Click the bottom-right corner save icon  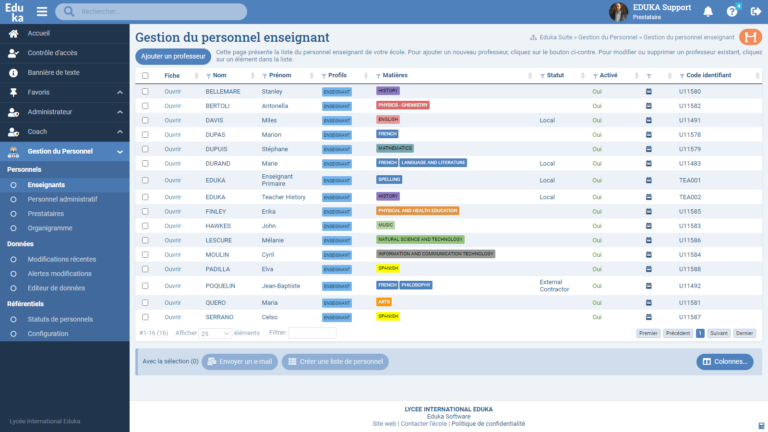(x=761, y=426)
